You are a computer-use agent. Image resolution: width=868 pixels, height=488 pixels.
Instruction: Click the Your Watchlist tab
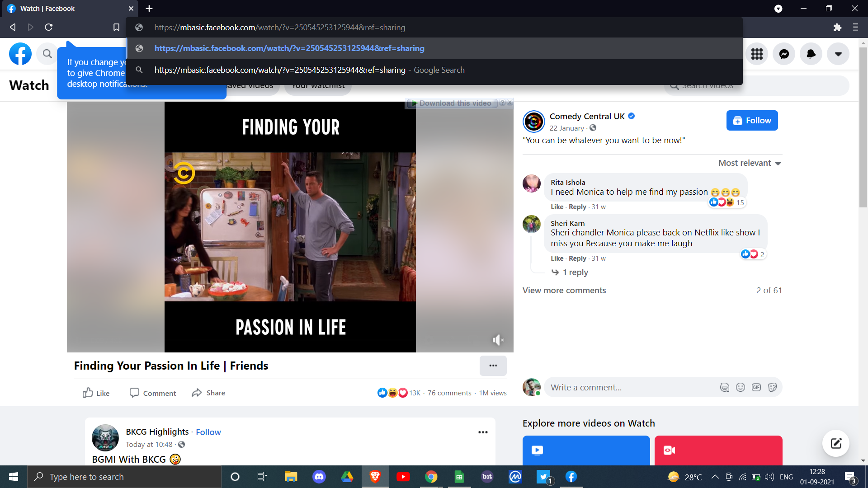[x=318, y=85]
